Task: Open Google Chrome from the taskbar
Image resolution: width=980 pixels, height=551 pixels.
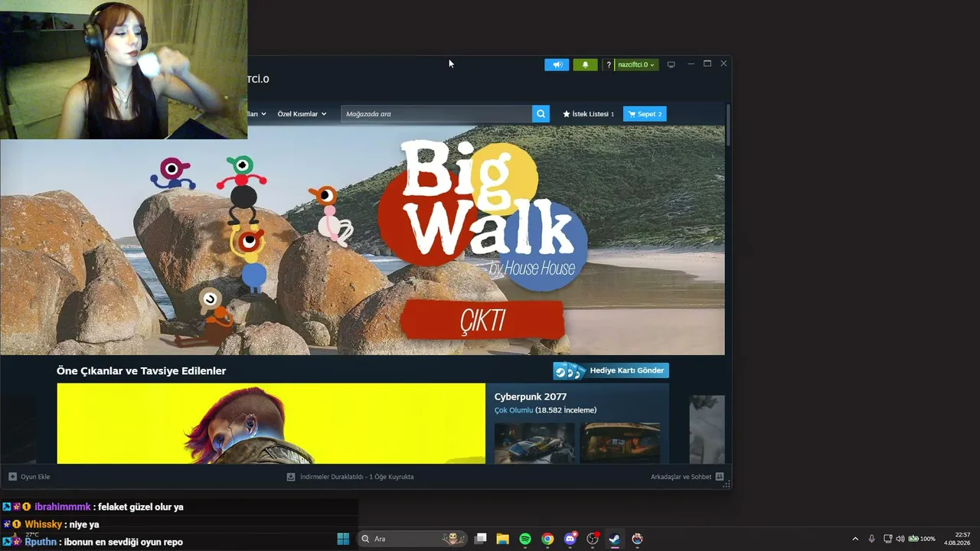Action: coord(547,539)
